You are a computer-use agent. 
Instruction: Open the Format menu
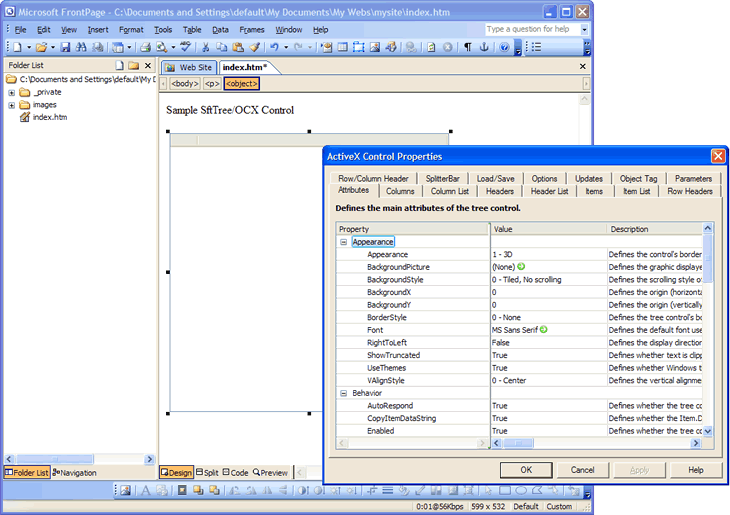point(131,30)
